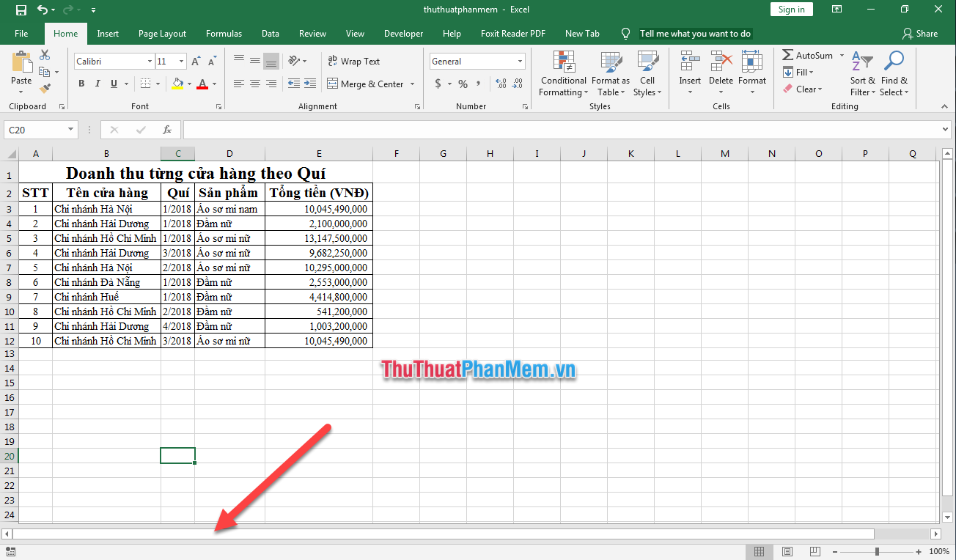Click the Insert Function fx icon
956x560 pixels.
coord(167,130)
